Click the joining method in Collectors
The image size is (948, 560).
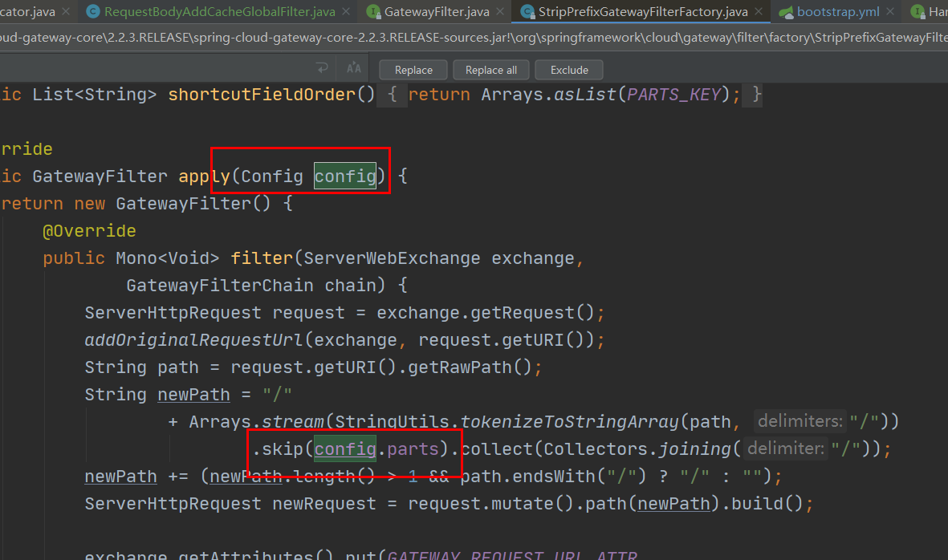pos(694,449)
